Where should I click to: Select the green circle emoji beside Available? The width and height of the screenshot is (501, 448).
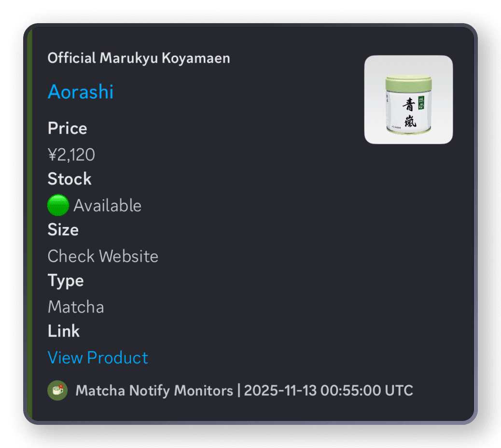58,205
